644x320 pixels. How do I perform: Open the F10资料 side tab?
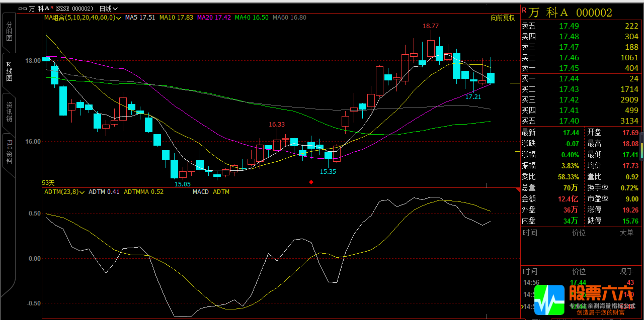(9, 153)
